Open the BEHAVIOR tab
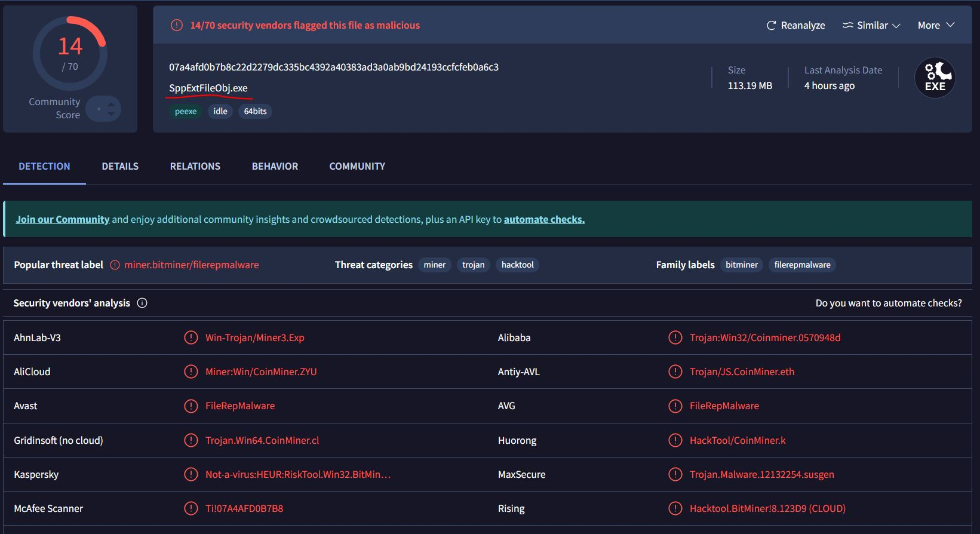Viewport: 980px width, 534px height. (x=275, y=166)
